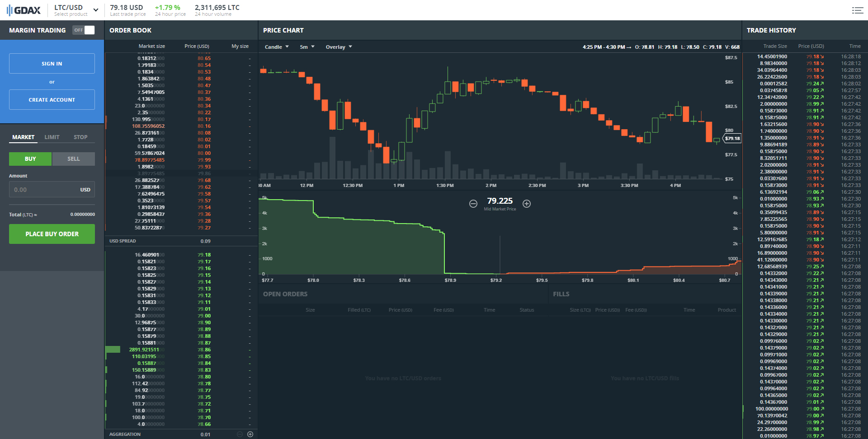Zoom out depth chart with minus icon
868x439 pixels.
[x=473, y=204]
